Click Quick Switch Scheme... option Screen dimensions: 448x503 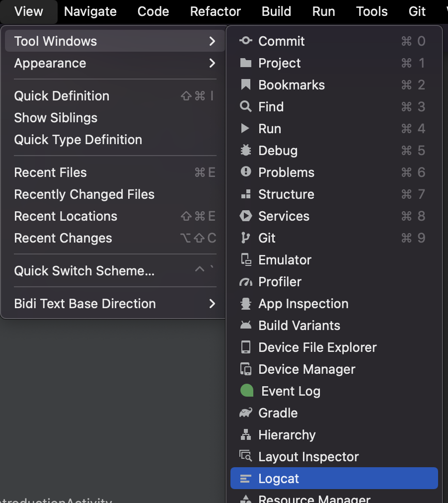(84, 271)
